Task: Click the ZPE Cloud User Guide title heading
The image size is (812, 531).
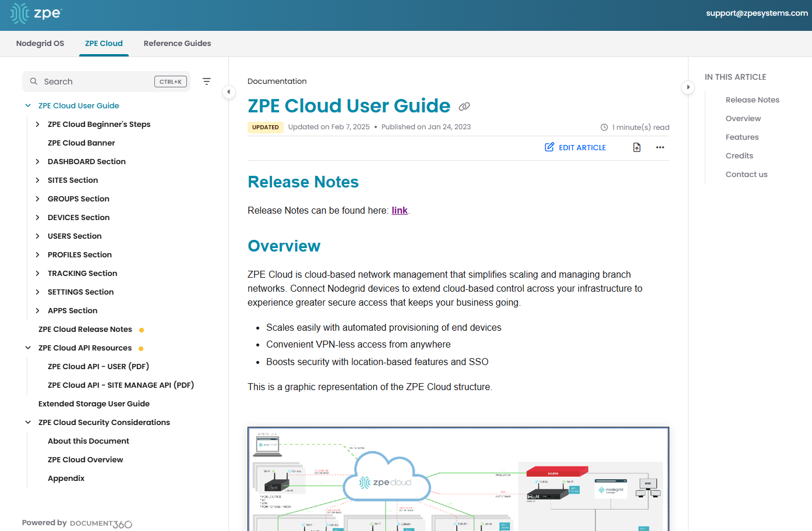Action: (349, 105)
